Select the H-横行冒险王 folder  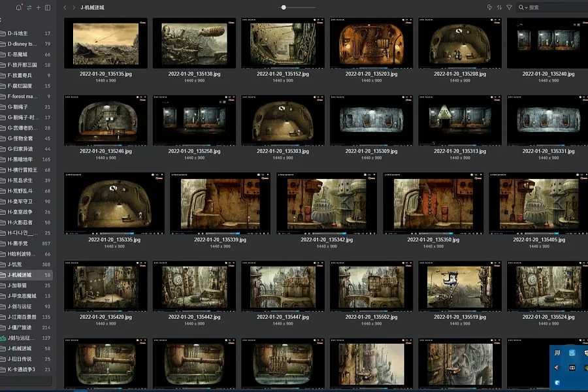[26, 170]
